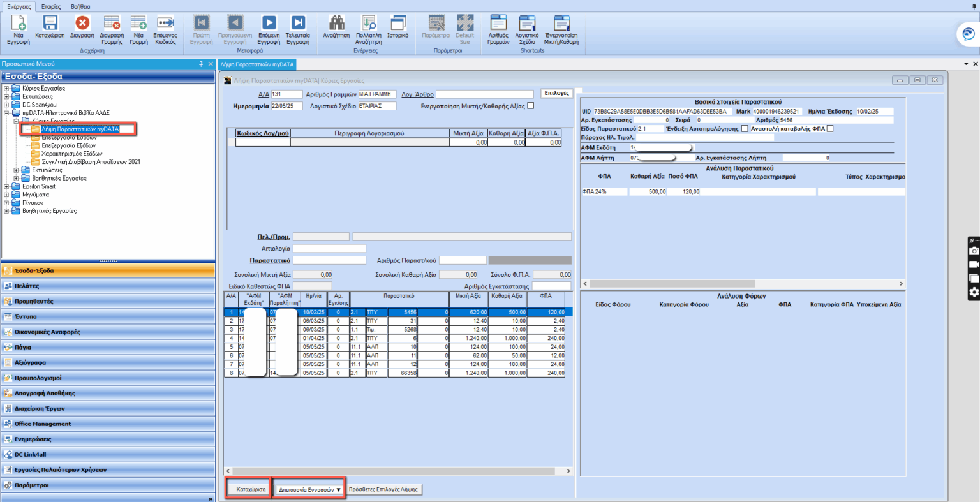Open Δημιουργία Εγγραφών dropdown
The height and width of the screenshot is (502, 980).
click(x=309, y=489)
